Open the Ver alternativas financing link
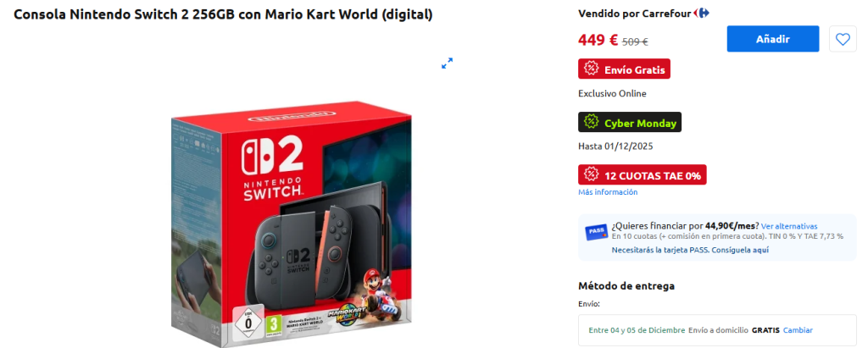The image size is (868, 348). (789, 226)
